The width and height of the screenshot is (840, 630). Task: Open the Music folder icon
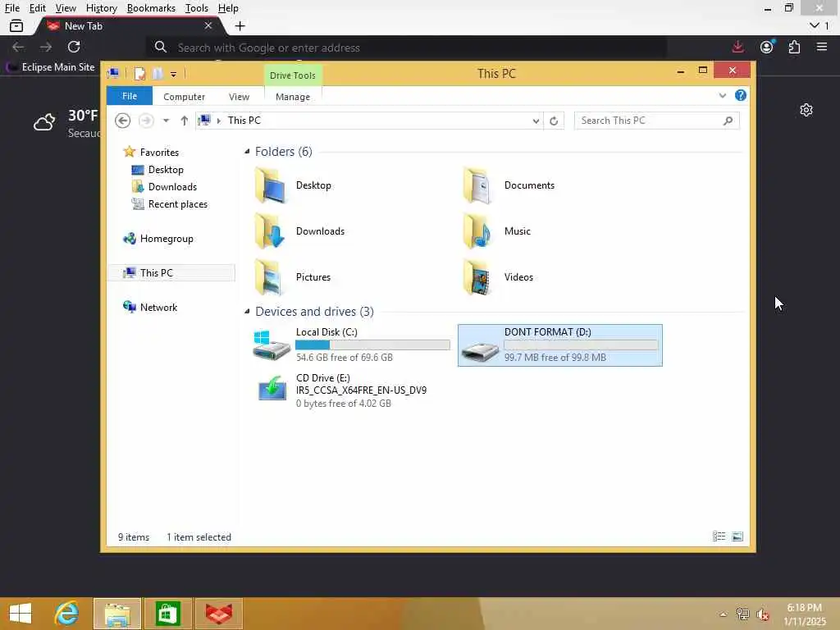477,231
